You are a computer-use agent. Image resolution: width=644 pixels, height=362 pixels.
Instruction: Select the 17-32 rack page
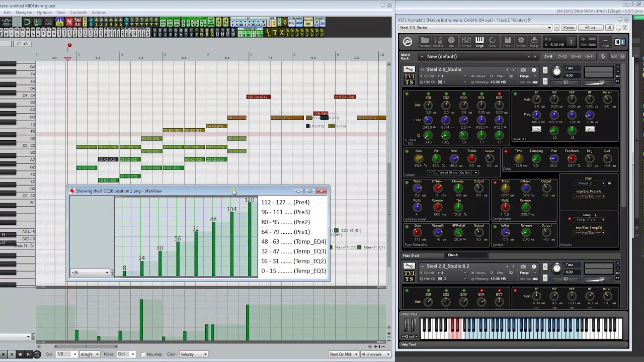click(562, 56)
